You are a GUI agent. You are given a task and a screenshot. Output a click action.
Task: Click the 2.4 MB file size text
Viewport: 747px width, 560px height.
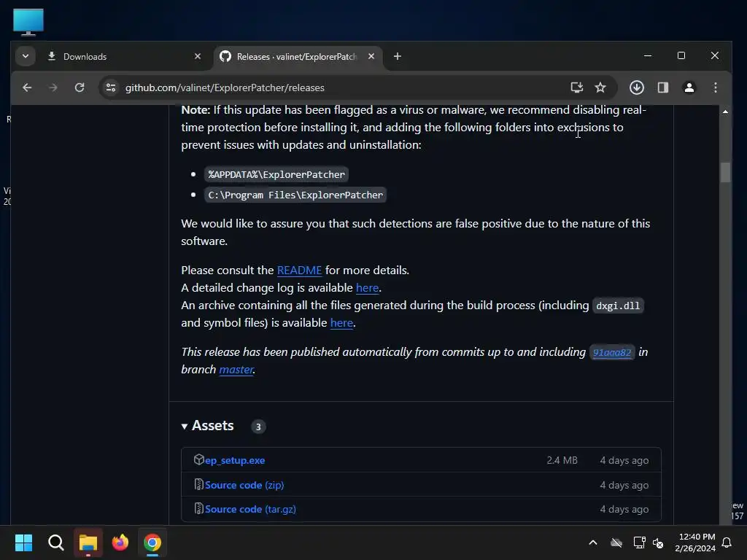[x=562, y=461]
